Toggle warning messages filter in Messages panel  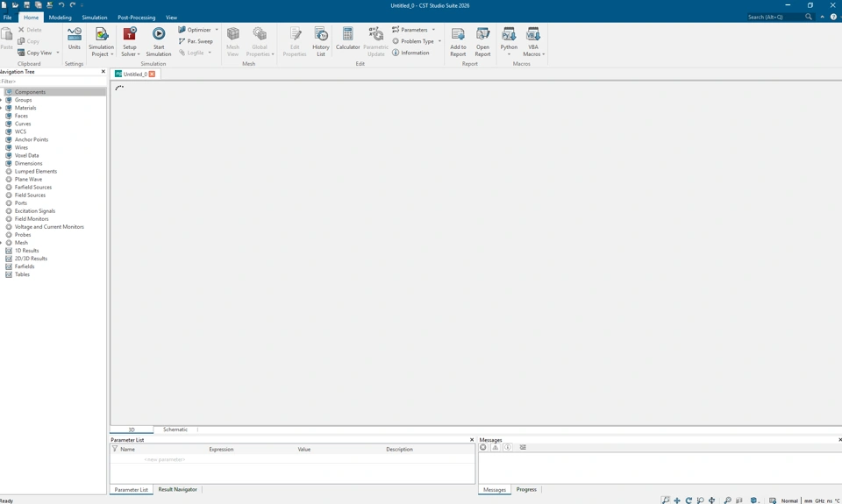(x=495, y=447)
